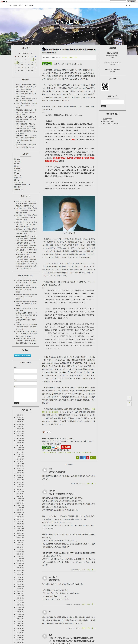Open the 最新コメントのRSS link

tap(108, 121)
